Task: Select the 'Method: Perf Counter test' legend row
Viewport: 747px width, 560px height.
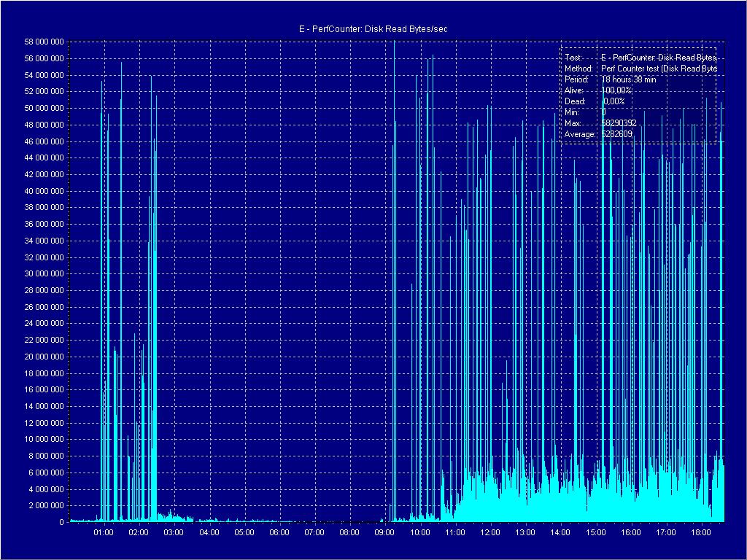Action: pos(640,69)
